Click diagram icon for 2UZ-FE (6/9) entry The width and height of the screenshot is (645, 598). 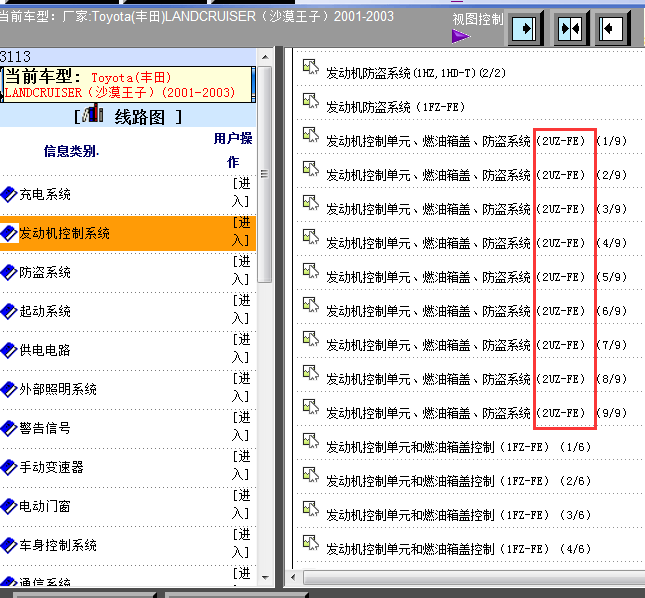(x=311, y=305)
